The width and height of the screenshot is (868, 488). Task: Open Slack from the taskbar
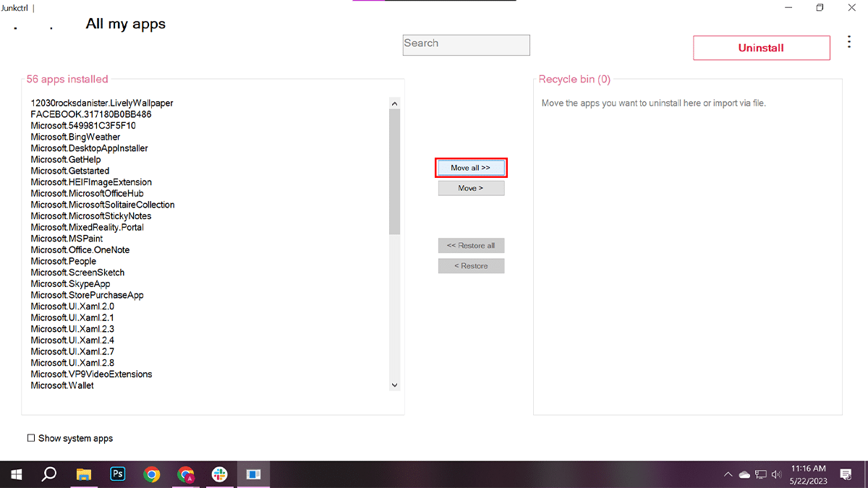pyautogui.click(x=219, y=474)
